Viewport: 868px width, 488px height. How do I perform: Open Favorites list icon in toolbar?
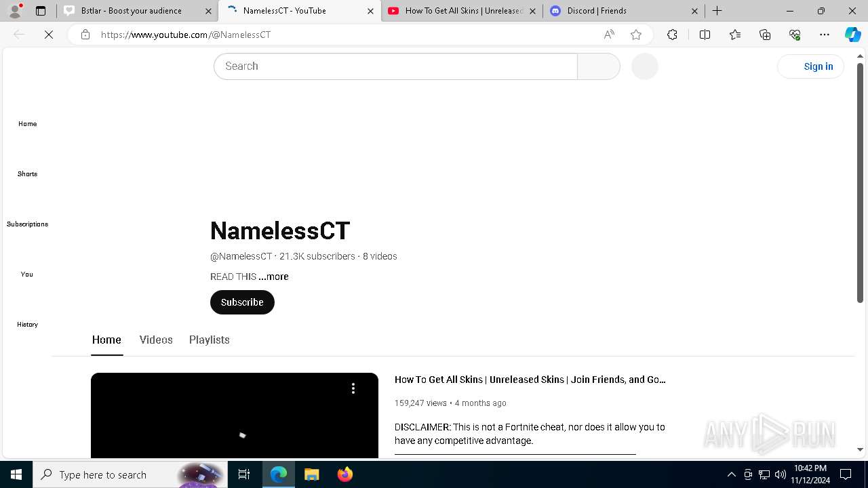pyautogui.click(x=735, y=35)
